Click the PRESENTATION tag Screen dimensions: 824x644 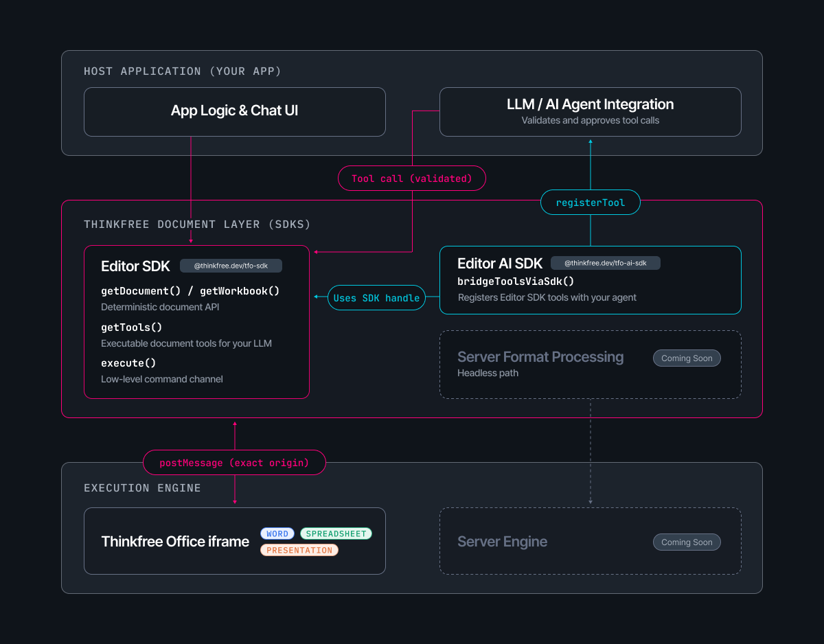pos(299,550)
